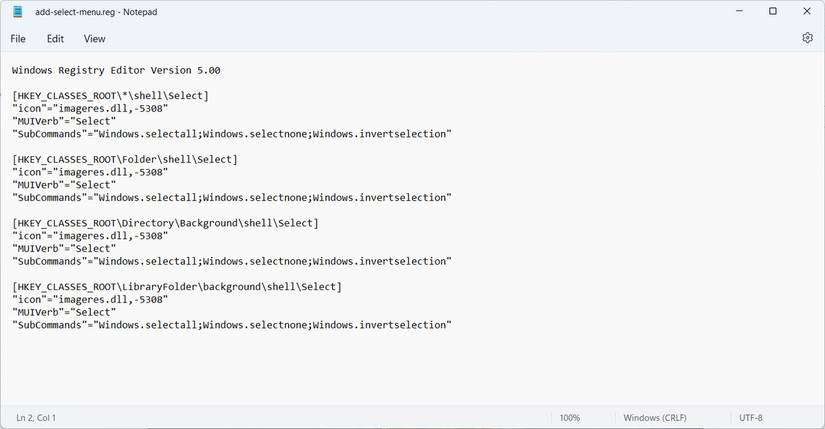Open the File menu

click(x=18, y=39)
